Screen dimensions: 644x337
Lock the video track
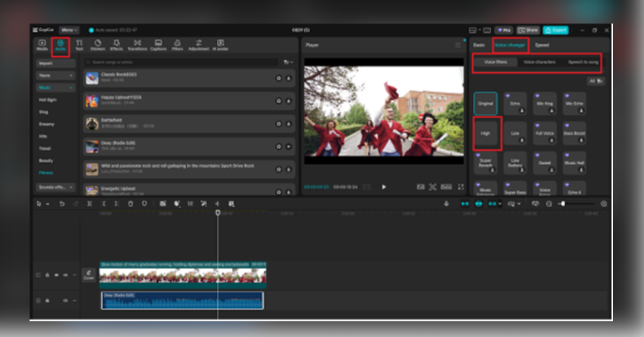point(47,275)
